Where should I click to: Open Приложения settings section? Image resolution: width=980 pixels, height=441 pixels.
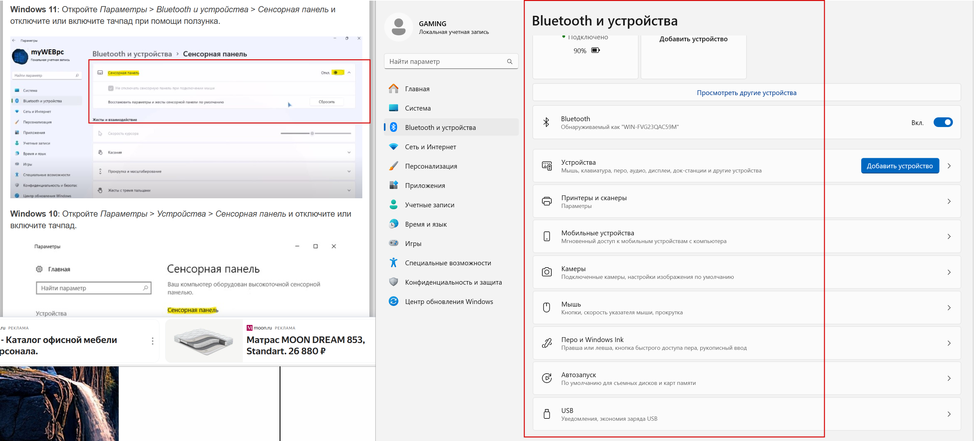tap(451, 185)
